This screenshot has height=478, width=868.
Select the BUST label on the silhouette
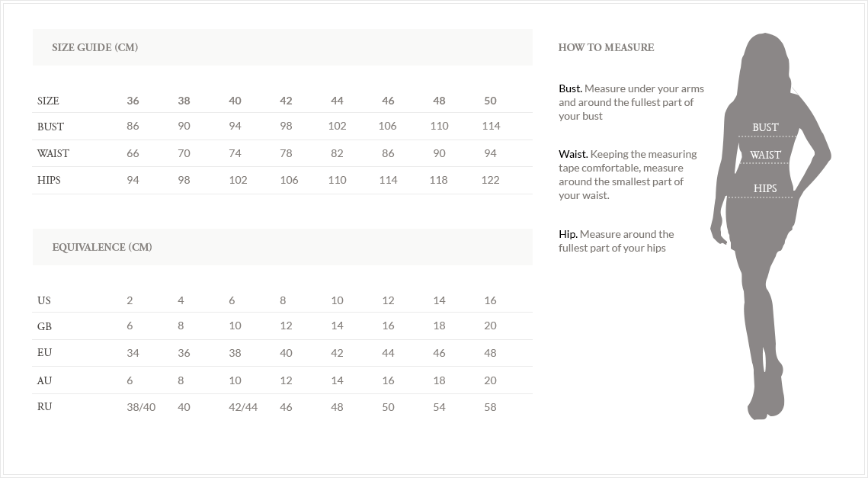click(x=765, y=127)
